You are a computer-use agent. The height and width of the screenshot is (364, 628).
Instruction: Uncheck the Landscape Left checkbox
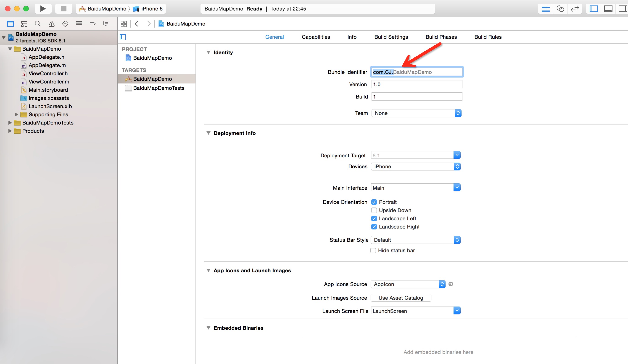[374, 218]
